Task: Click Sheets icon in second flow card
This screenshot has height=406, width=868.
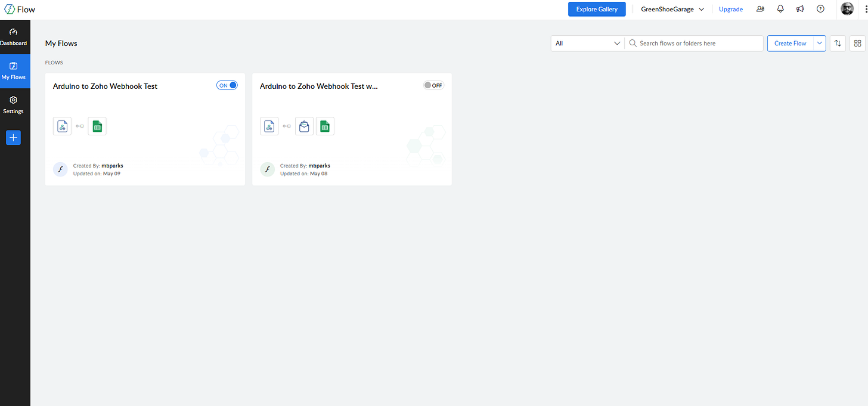Action: 325,126
